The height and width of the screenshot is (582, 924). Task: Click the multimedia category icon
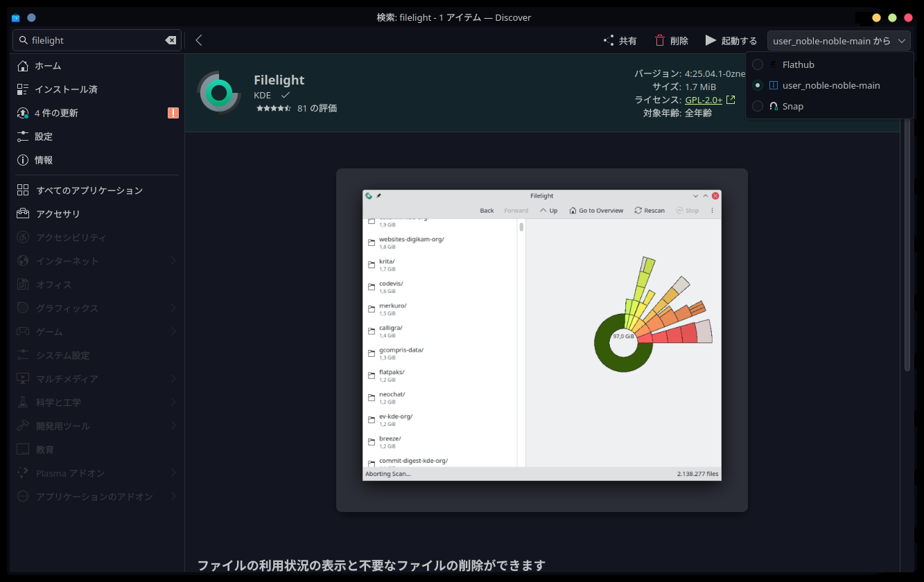click(23, 378)
